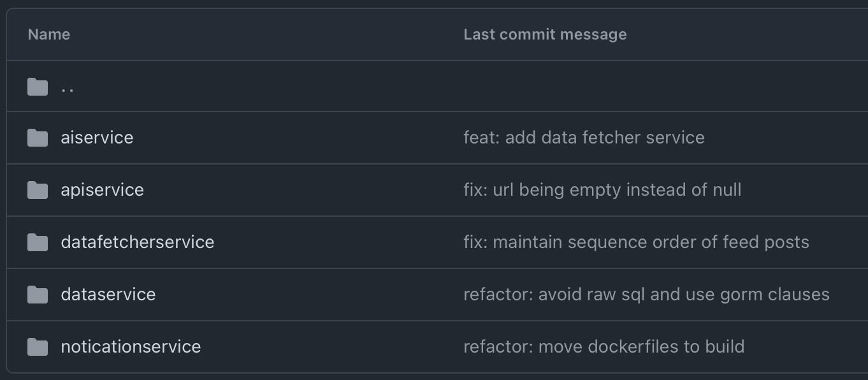Click the apiservice folder icon
The height and width of the screenshot is (380, 868).
click(38, 190)
